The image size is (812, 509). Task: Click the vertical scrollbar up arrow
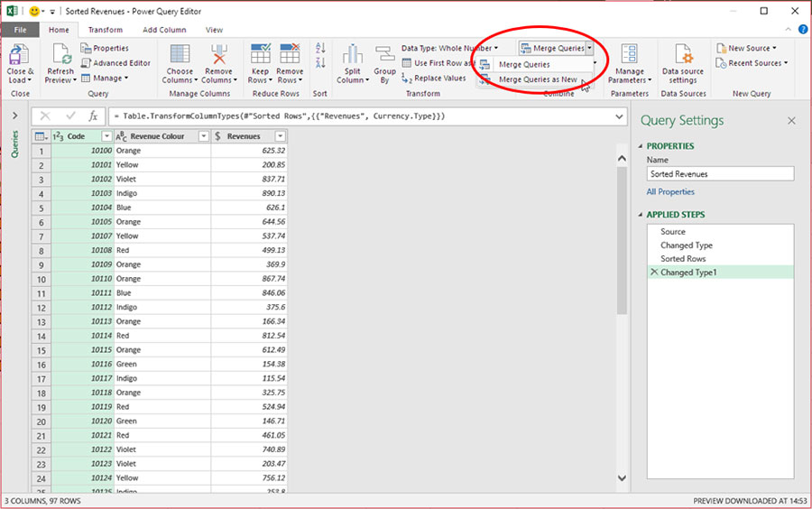622,159
